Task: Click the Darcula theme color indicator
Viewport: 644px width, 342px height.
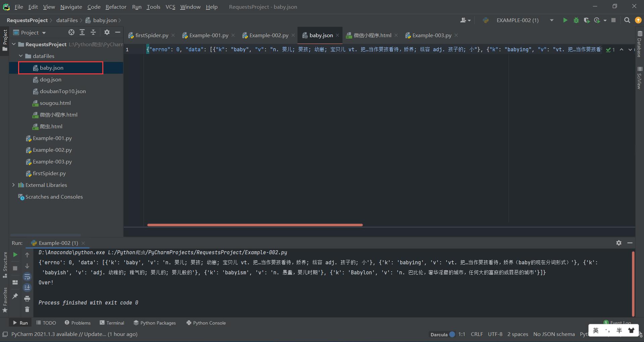Action: 452,334
